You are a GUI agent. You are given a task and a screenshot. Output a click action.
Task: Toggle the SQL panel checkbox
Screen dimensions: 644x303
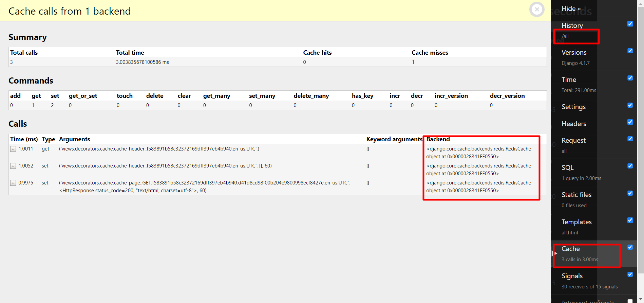coord(630,166)
